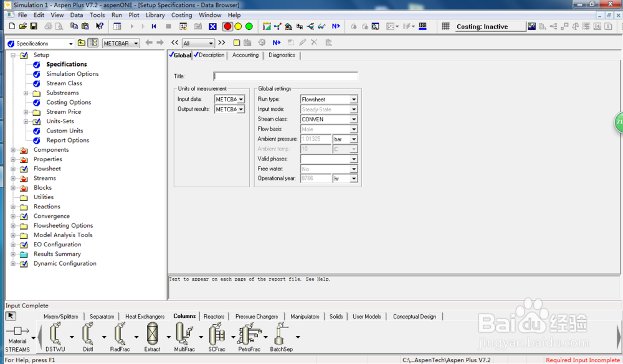This screenshot has width=623, height=364.
Task: Click the grid icon left of Costing status
Action: pos(446,26)
